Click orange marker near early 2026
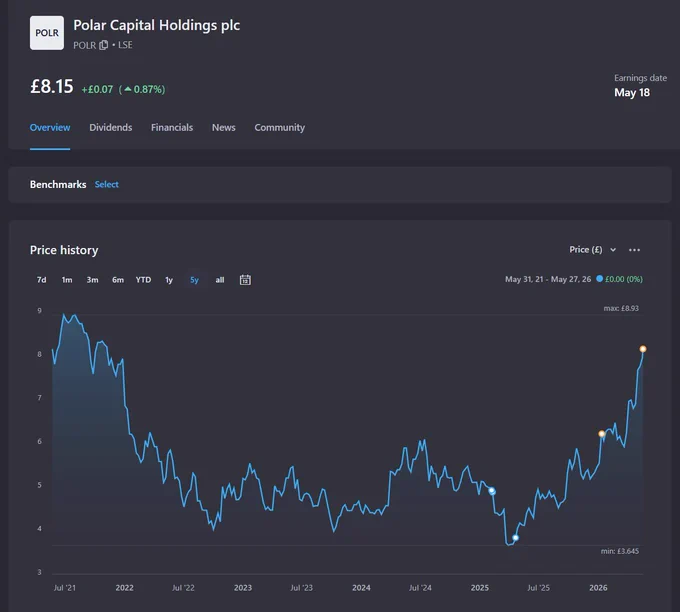The width and height of the screenshot is (680, 612). click(x=602, y=434)
